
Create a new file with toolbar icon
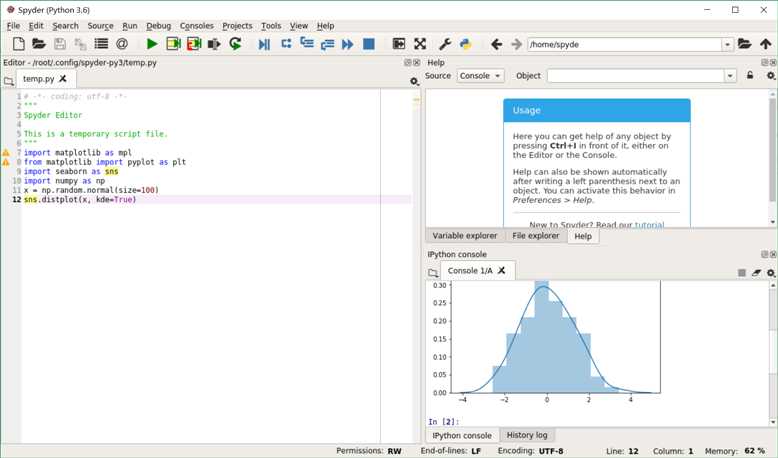(x=19, y=44)
